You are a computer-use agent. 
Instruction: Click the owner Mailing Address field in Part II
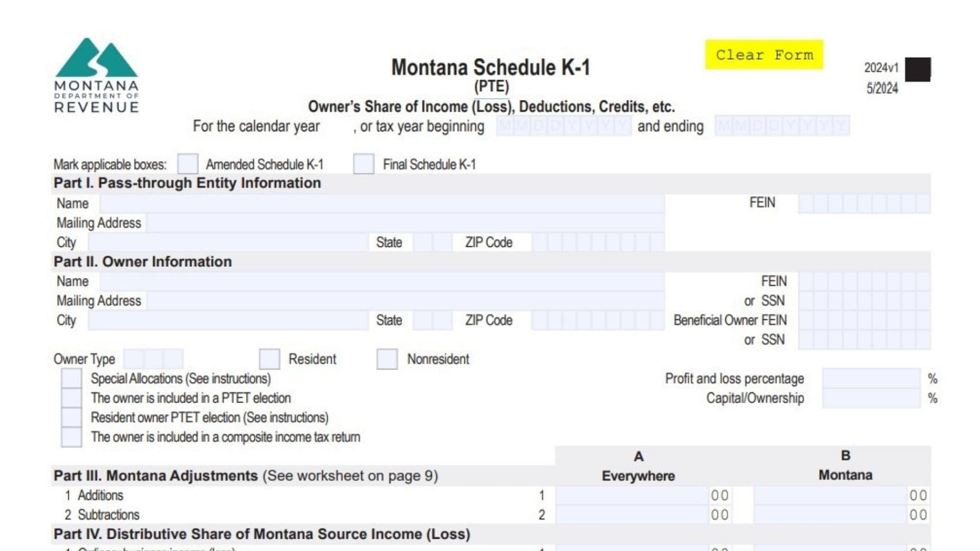403,301
